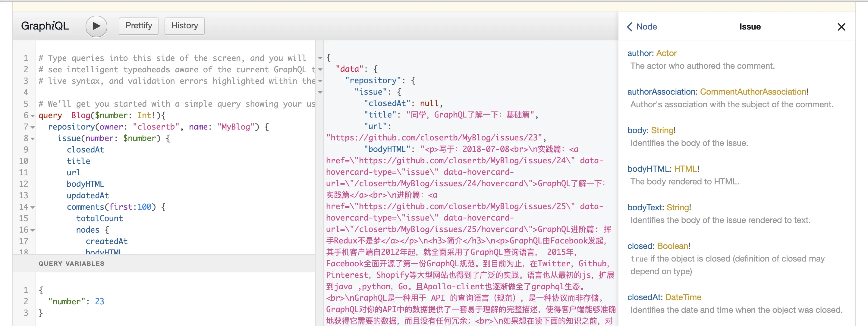Fold the nodes block on line 16
The height and width of the screenshot is (326, 868).
[x=33, y=230]
